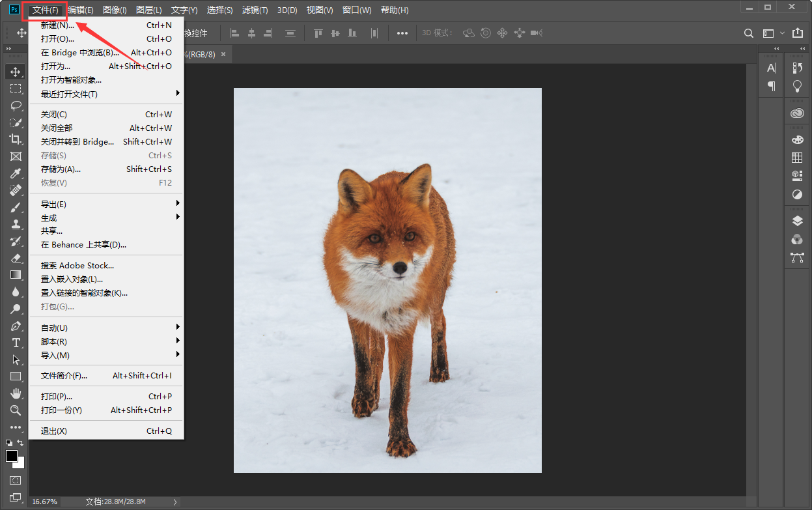Select the Horizontal Type tool
Viewport: 812px width, 510px height.
point(16,343)
